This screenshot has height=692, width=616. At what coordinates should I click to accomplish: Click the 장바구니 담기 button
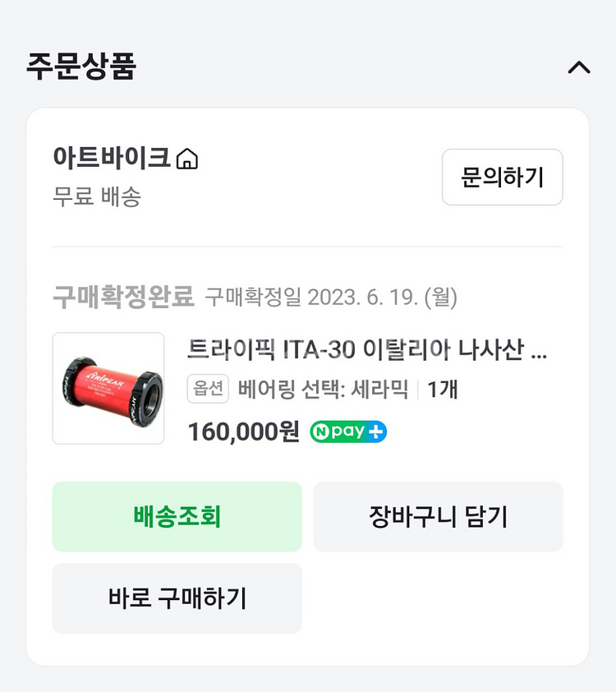[x=439, y=516]
